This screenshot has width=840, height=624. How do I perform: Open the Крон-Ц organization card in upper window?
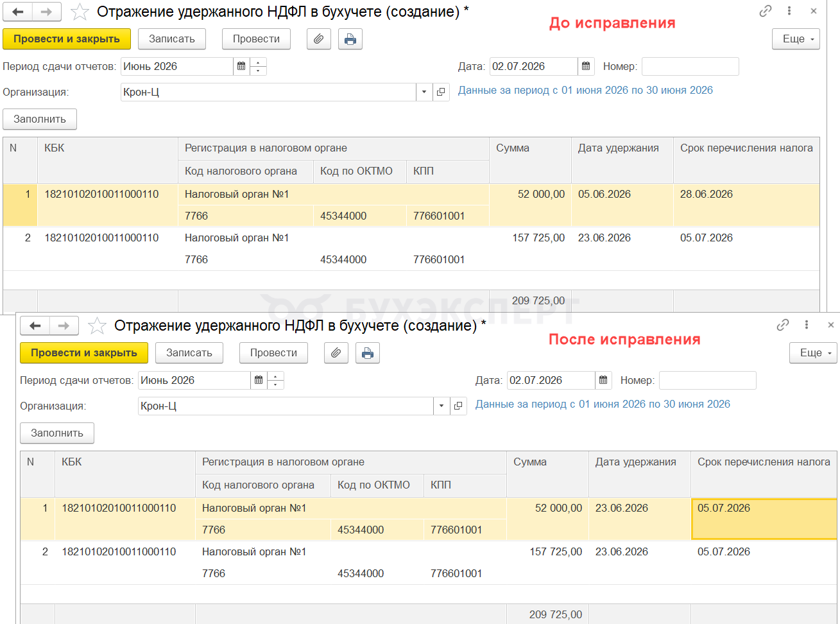[441, 92]
